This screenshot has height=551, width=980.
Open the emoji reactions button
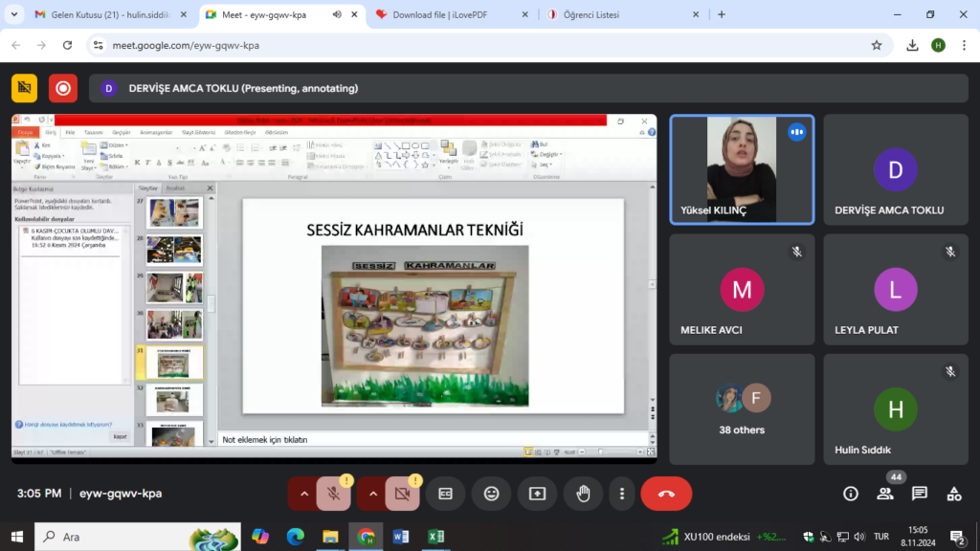click(491, 494)
